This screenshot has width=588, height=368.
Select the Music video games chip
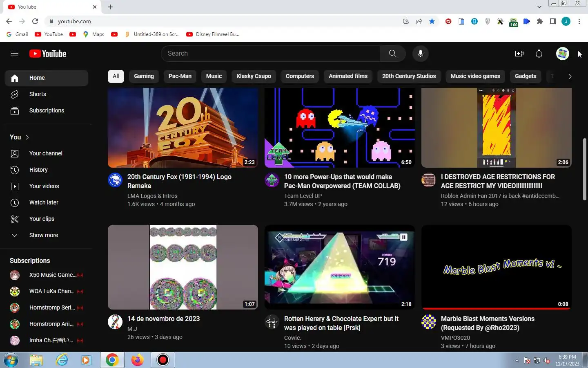pyautogui.click(x=475, y=76)
